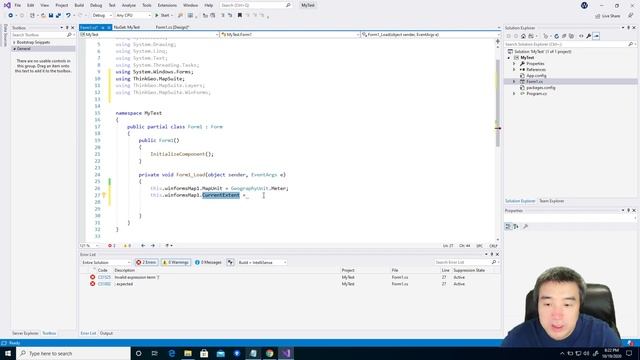Open the Debug configuration dropdown
640x360 pixels.
coord(102,16)
